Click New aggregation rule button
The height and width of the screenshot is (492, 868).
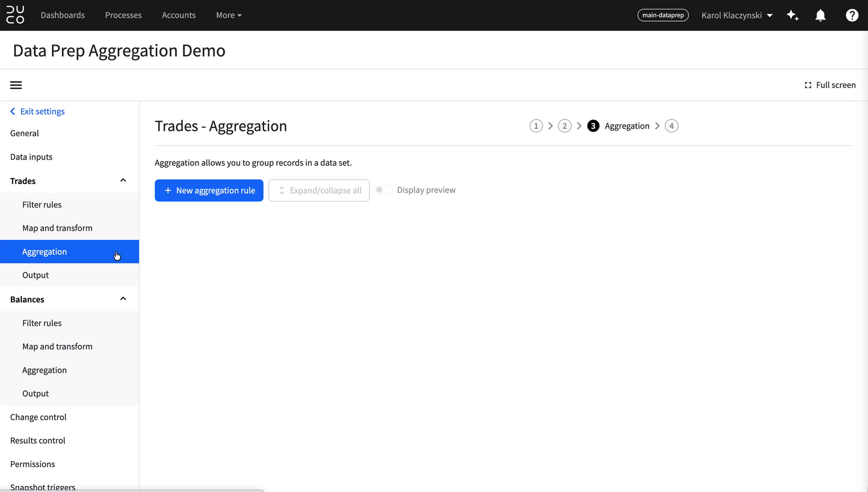pyautogui.click(x=209, y=191)
